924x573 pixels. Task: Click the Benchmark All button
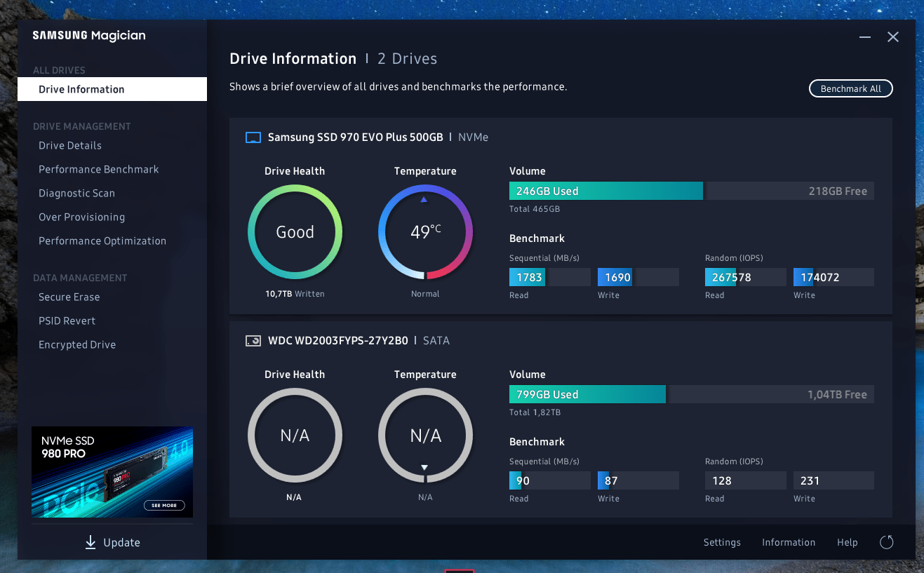851,89
